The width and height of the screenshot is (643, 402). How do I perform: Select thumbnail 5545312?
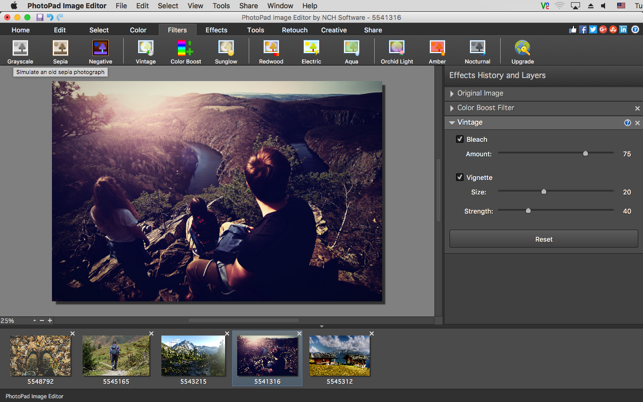click(340, 356)
